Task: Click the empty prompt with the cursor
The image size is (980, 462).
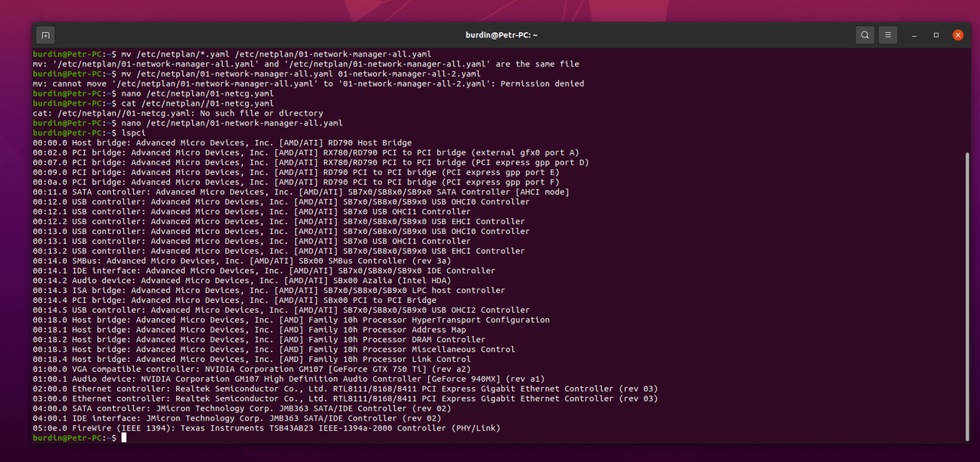Action: click(x=80, y=438)
